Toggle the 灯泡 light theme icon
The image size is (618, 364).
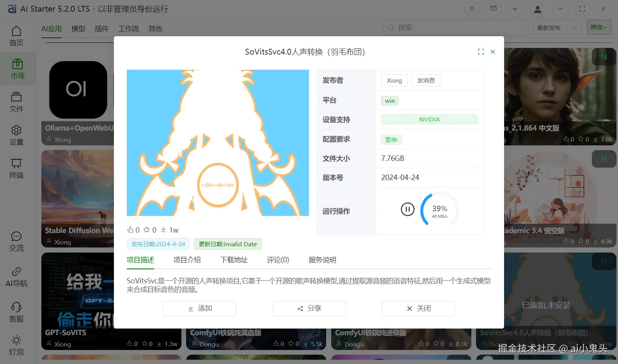click(16, 346)
